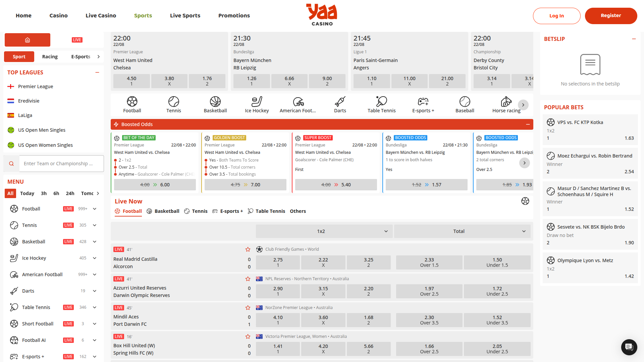Favorite the Box Hill United women's match
Image resolution: width=644 pixels, height=362 pixels.
[x=248, y=336]
